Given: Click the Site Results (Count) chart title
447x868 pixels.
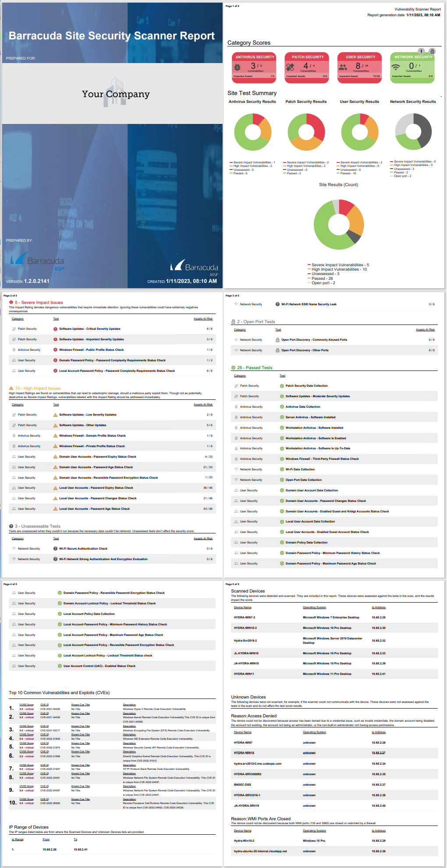Looking at the screenshot, I should pyautogui.click(x=339, y=185).
